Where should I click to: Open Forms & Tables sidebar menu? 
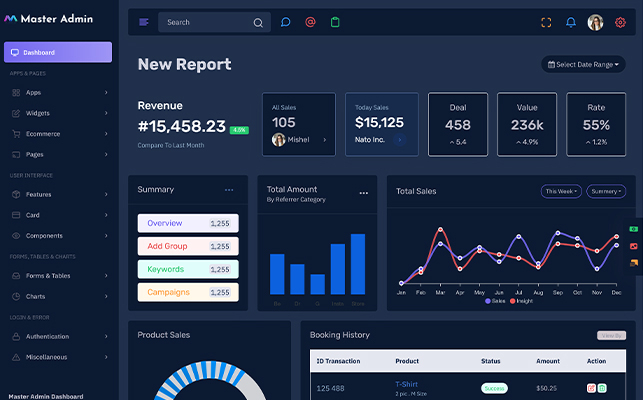click(59, 275)
